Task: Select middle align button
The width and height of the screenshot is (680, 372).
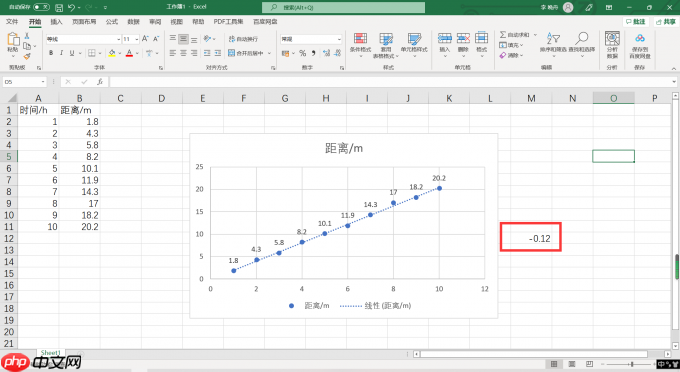Action: (183, 39)
